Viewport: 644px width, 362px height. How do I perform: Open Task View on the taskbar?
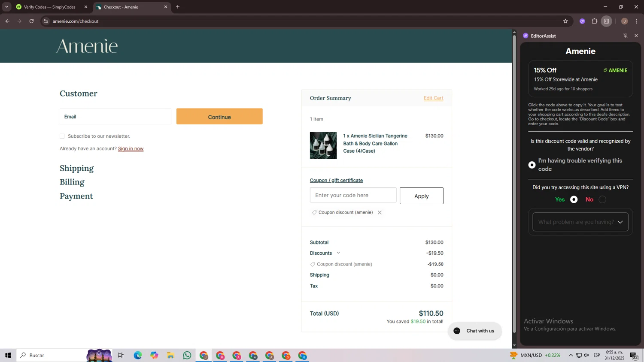point(121,355)
